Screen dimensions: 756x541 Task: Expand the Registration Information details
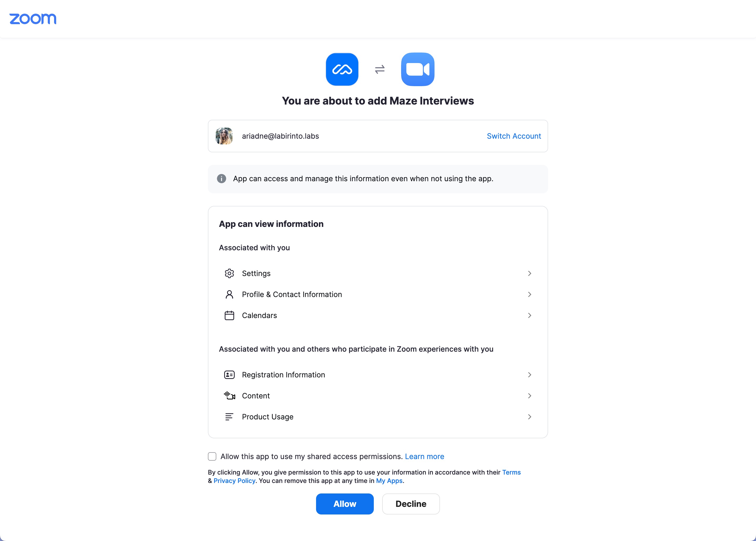[530, 374]
